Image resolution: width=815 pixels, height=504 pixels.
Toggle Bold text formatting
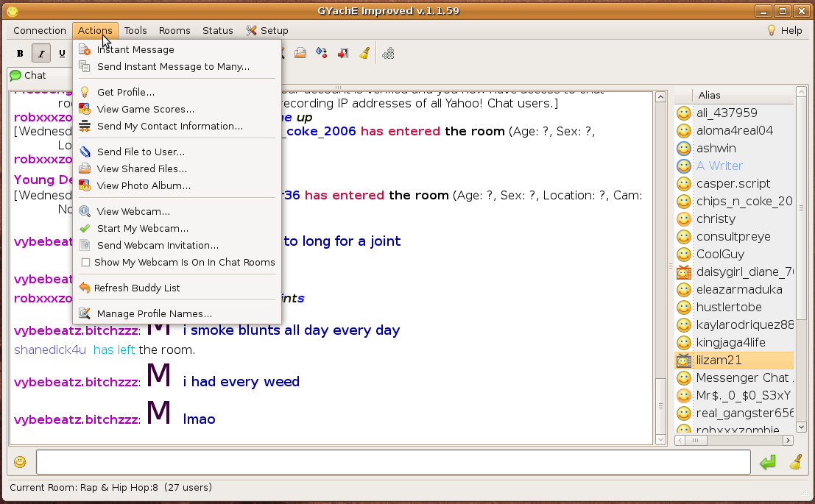pos(20,53)
